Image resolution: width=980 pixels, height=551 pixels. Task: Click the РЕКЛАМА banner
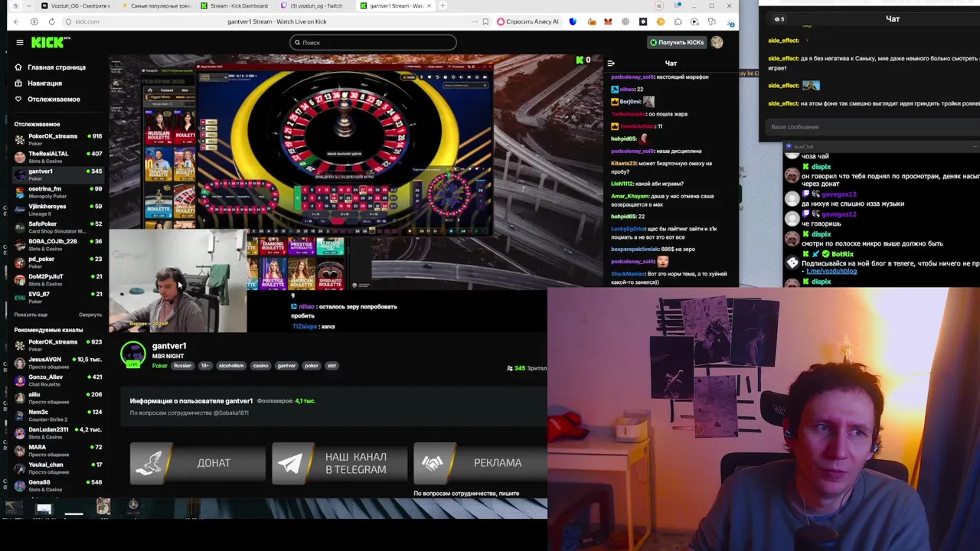(x=481, y=462)
